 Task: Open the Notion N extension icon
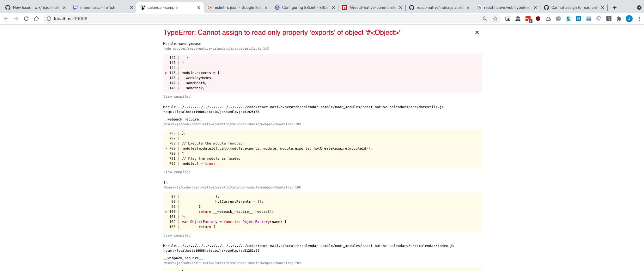point(609,19)
